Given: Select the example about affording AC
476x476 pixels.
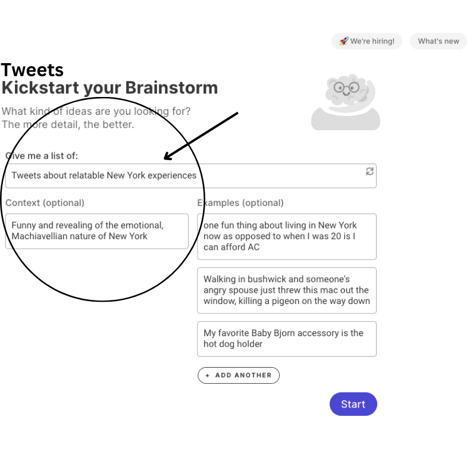Looking at the screenshot, I should pyautogui.click(x=287, y=236).
